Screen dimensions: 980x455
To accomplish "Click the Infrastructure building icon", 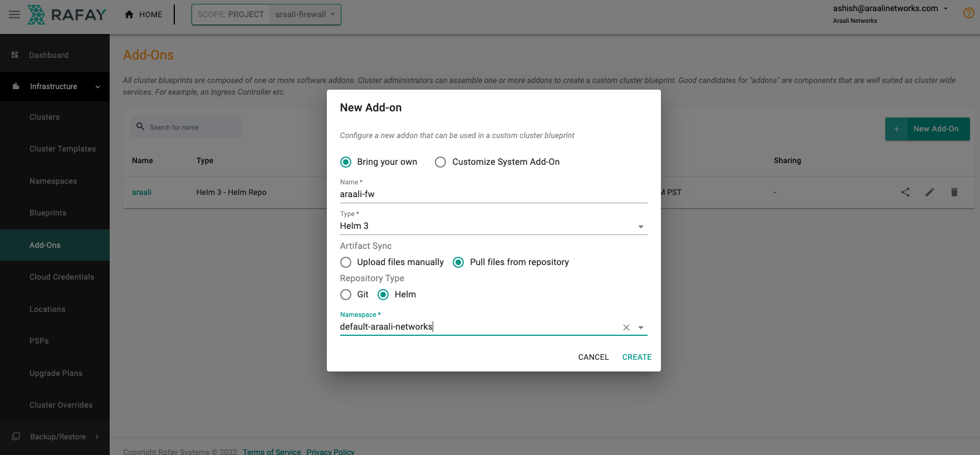I will (16, 86).
